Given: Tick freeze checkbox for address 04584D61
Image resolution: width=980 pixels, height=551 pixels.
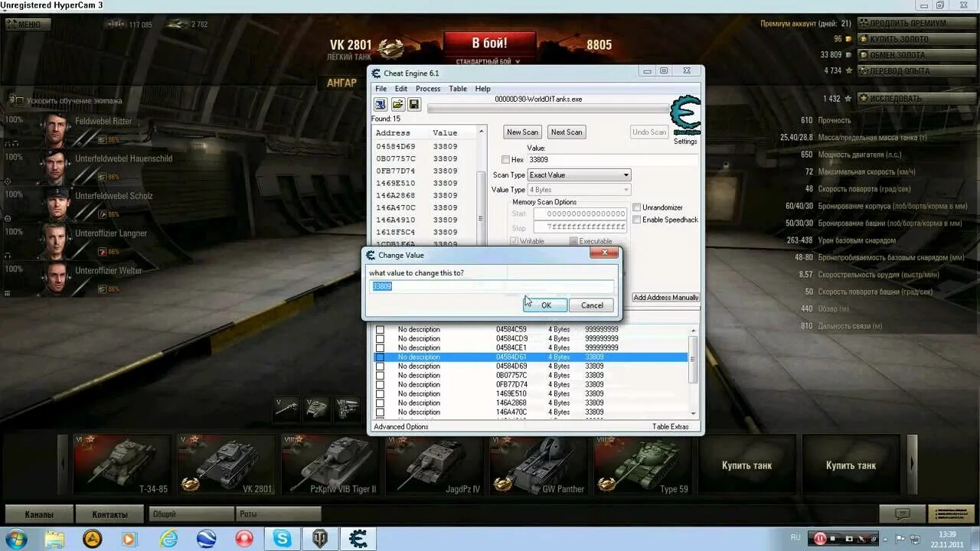Looking at the screenshot, I should coord(380,357).
